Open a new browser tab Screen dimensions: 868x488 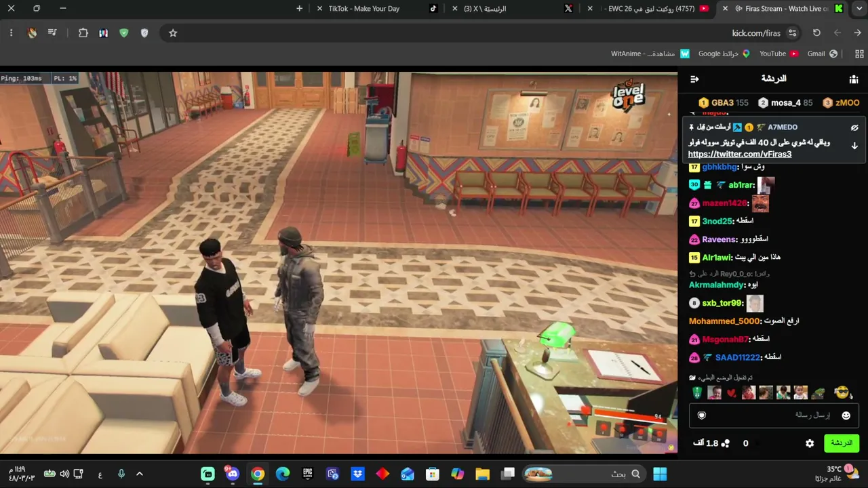pyautogui.click(x=300, y=9)
